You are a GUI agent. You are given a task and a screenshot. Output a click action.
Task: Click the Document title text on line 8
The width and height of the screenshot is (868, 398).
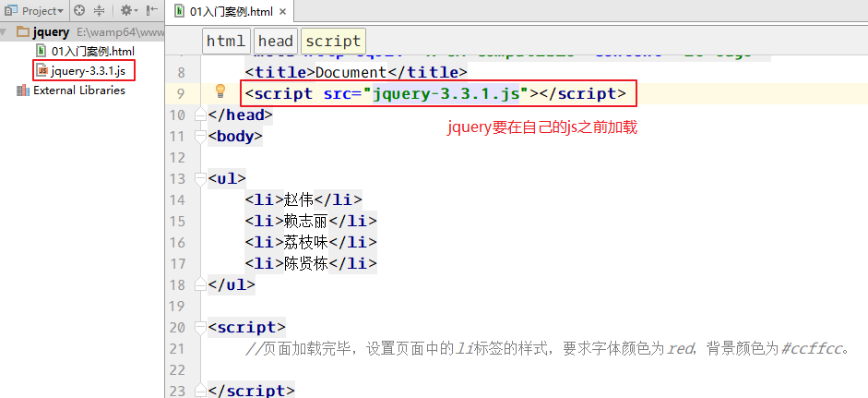coord(351,73)
